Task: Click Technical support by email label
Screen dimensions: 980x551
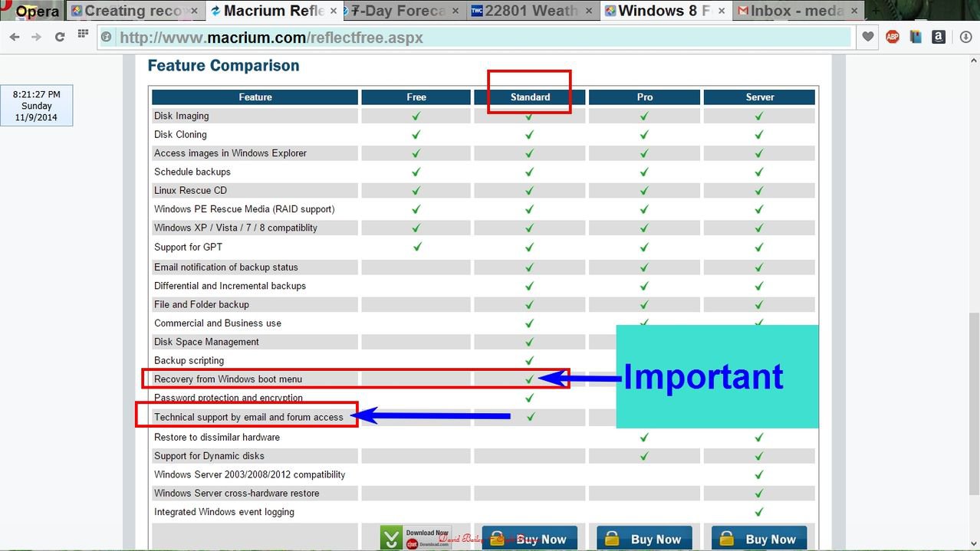Action: click(248, 417)
